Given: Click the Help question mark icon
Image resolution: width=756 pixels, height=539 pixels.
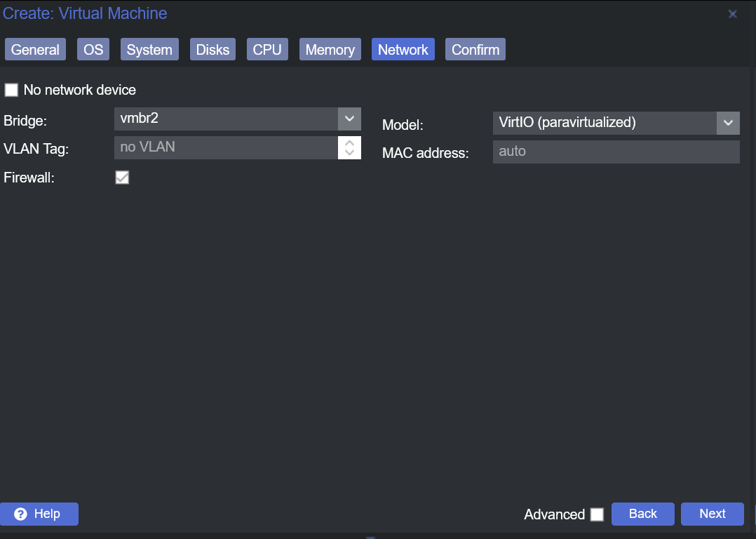Looking at the screenshot, I should click(x=20, y=514).
